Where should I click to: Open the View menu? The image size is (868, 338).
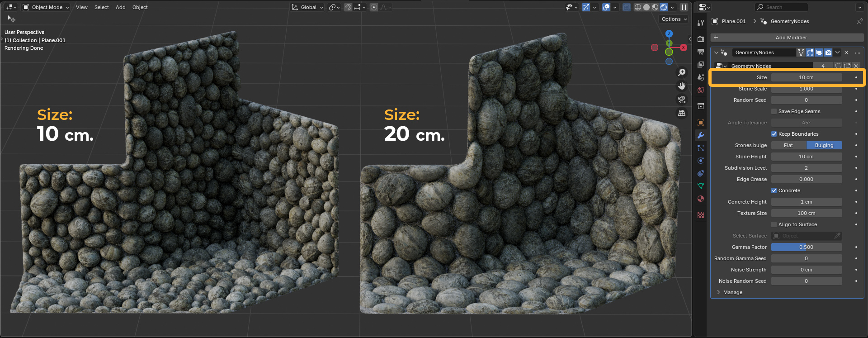(82, 7)
